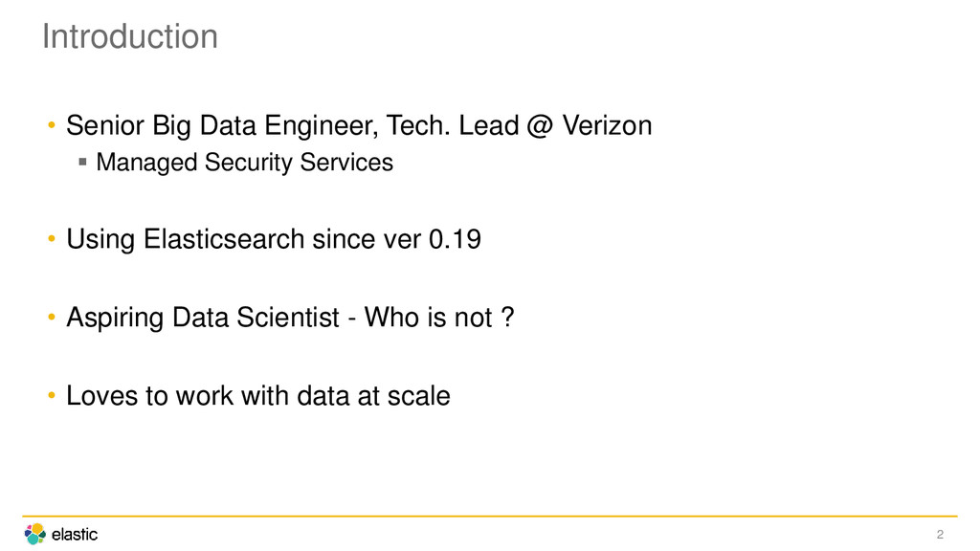Click the word 'Verizon'
The width and height of the screenshot is (980, 551).
coord(607,125)
